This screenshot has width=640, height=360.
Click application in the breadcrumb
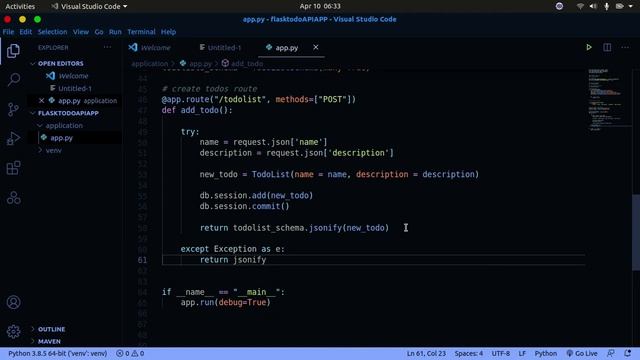[149, 64]
